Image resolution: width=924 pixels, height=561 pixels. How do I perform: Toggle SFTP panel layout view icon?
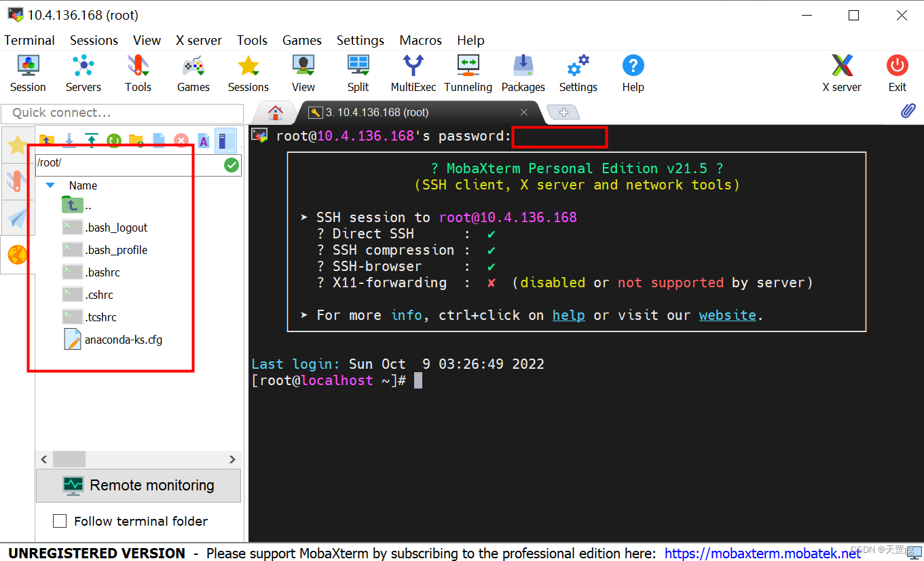tap(225, 141)
